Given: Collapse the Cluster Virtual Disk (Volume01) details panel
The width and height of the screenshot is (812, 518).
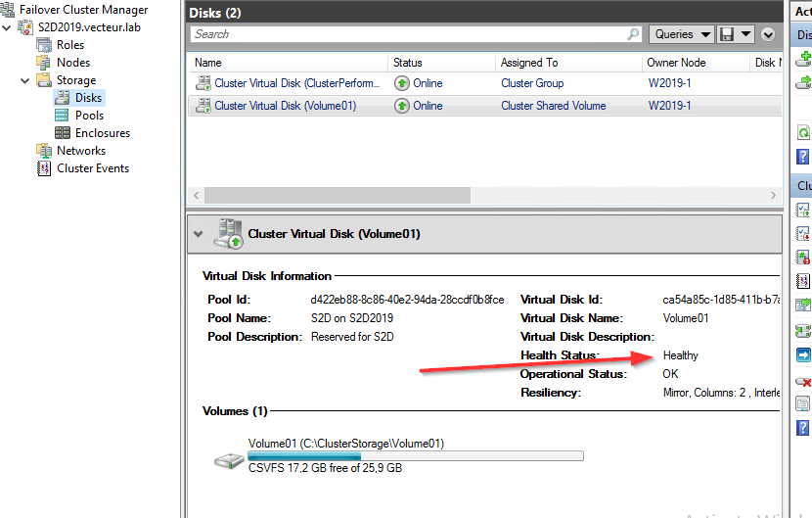Looking at the screenshot, I should coord(200,235).
